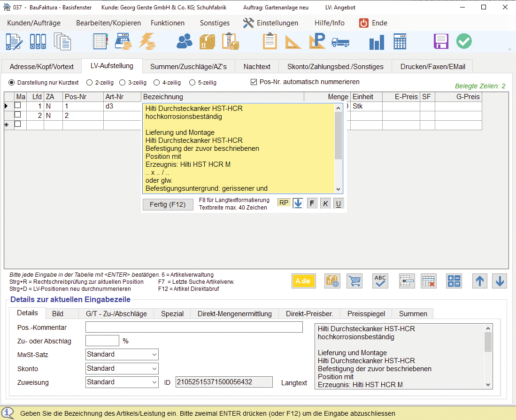Open the plain clipboard toolbar icon
The width and height of the screenshot is (516, 420).
(270, 41)
